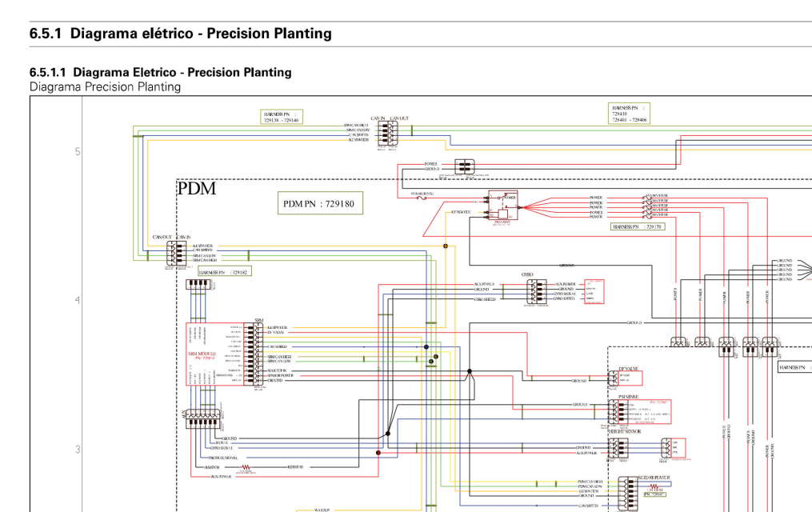The height and width of the screenshot is (512, 812).
Task: Click the 'PDM CAN HIGH' wire label
Action: click(590, 482)
